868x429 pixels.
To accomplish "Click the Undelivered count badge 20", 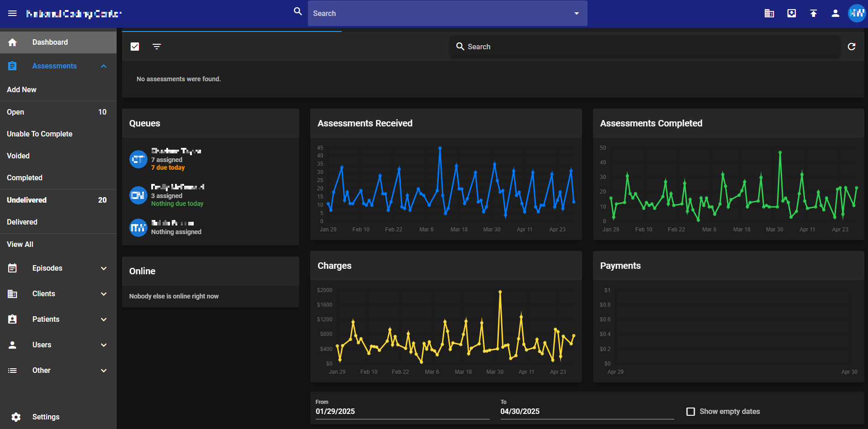I will coord(102,200).
